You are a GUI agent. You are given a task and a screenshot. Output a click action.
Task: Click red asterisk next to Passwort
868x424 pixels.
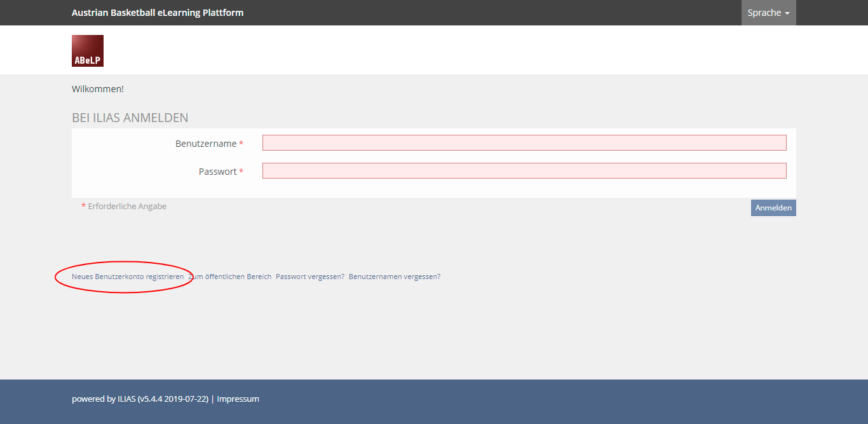click(x=241, y=172)
